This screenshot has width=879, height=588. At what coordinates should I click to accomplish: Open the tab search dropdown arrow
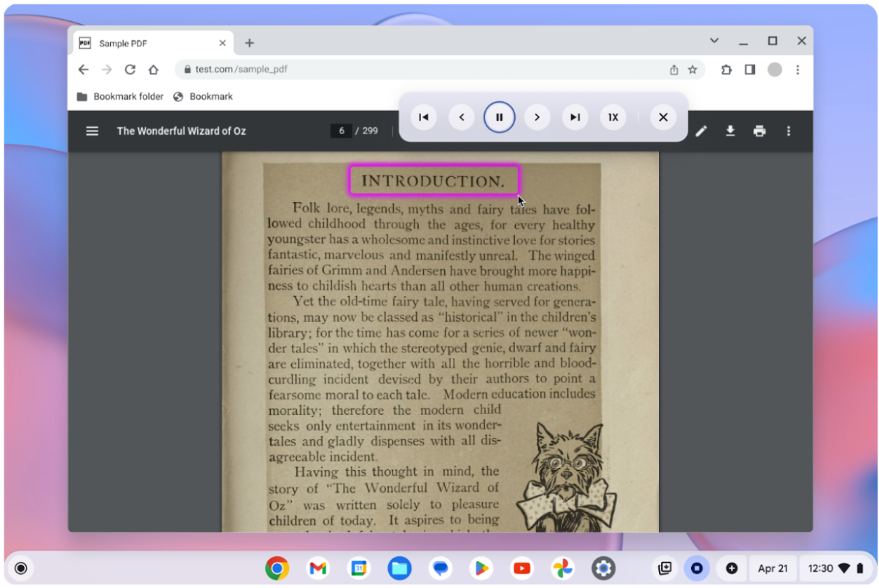click(714, 41)
